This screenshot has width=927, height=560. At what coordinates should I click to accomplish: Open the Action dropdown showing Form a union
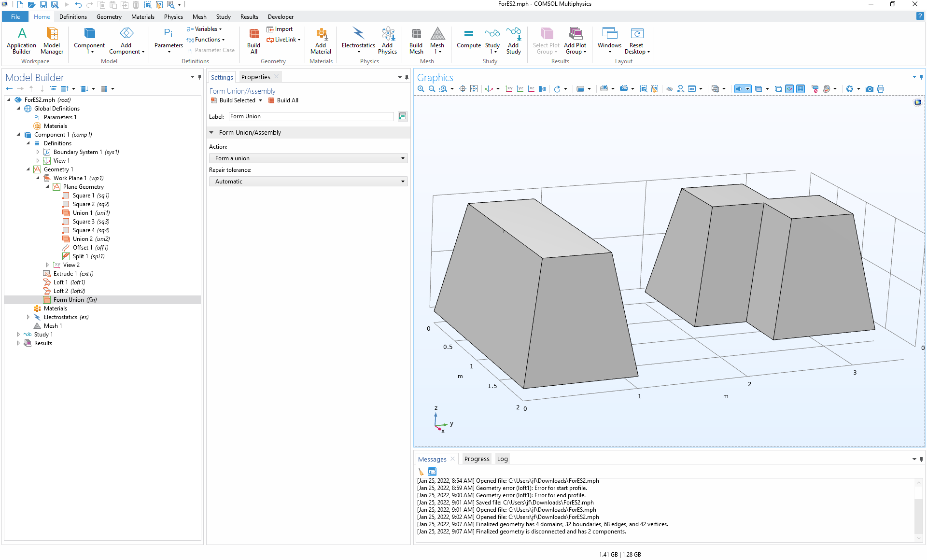(308, 158)
